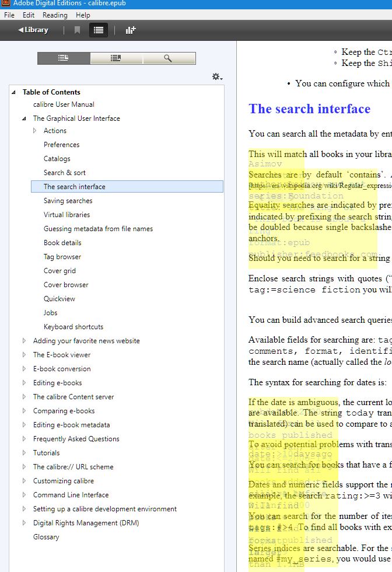
Task: Go to Cover grid chapter
Action: pyautogui.click(x=60, y=271)
